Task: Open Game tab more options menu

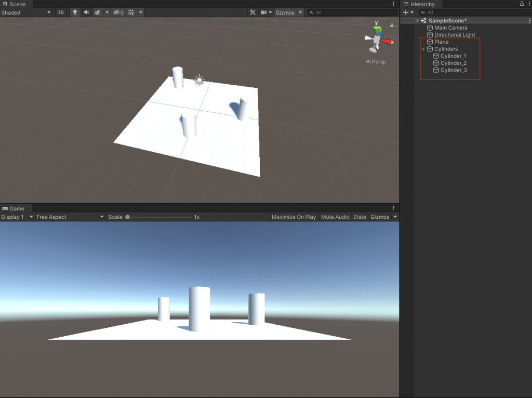Action: tap(394, 208)
